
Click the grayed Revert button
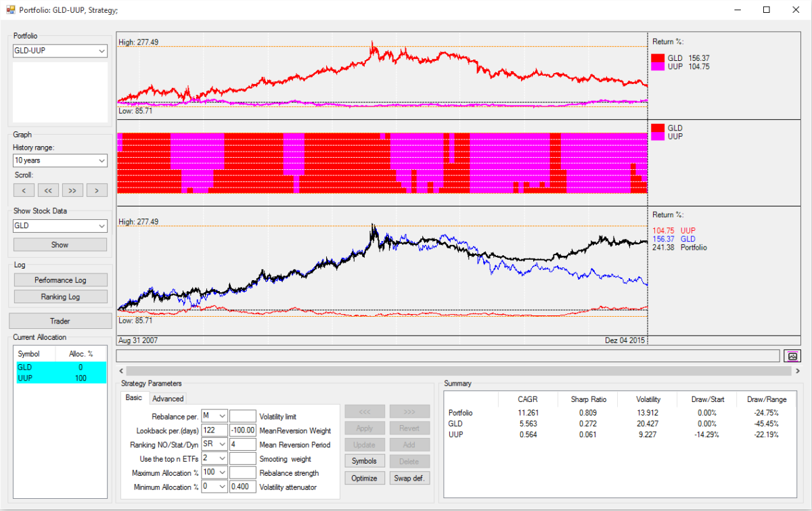point(409,428)
